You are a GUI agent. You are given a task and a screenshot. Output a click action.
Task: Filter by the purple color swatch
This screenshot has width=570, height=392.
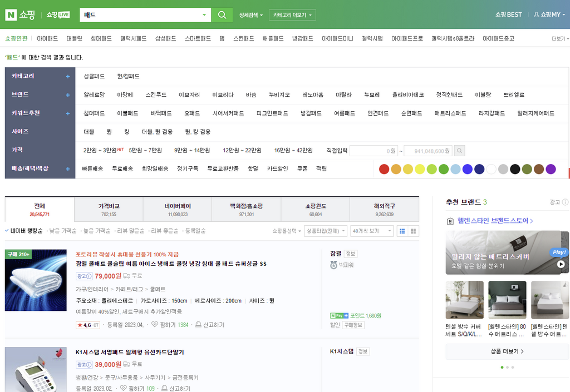pos(551,169)
